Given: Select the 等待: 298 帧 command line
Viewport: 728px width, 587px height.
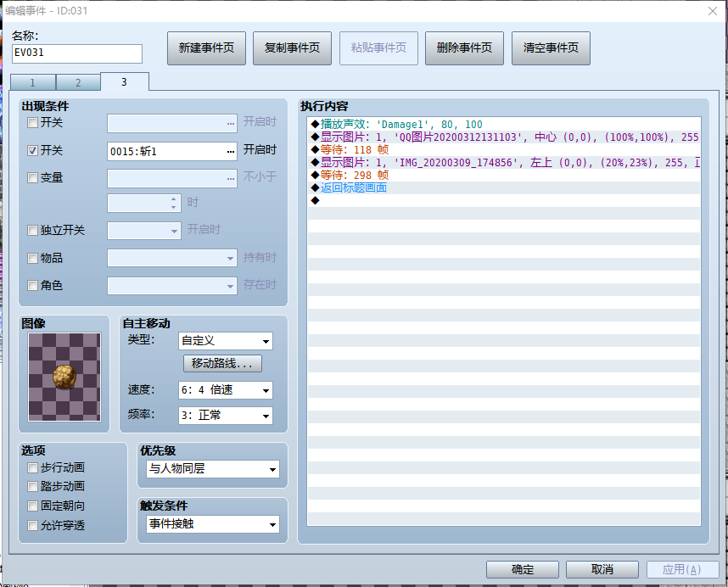Looking at the screenshot, I should point(504,175).
